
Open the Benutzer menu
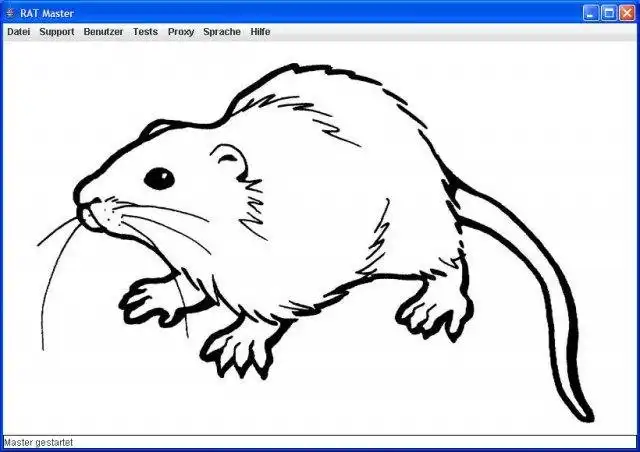tap(103, 32)
